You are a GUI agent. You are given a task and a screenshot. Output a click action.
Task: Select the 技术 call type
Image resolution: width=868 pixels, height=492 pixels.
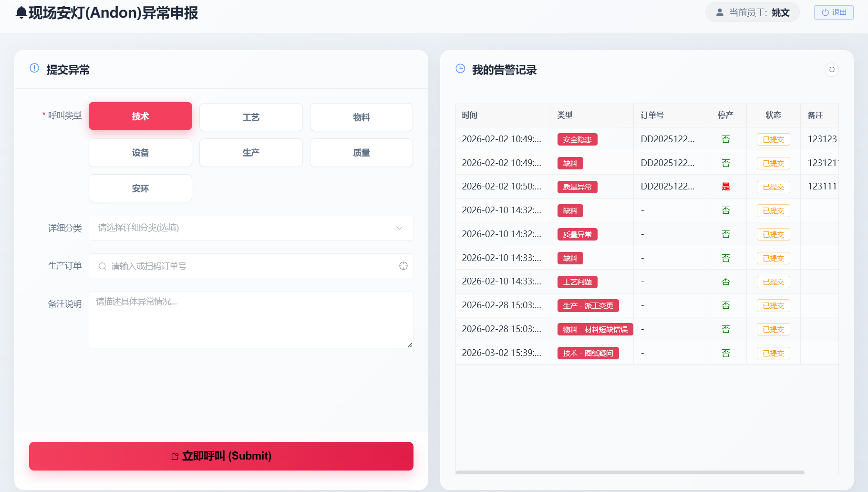click(x=140, y=116)
